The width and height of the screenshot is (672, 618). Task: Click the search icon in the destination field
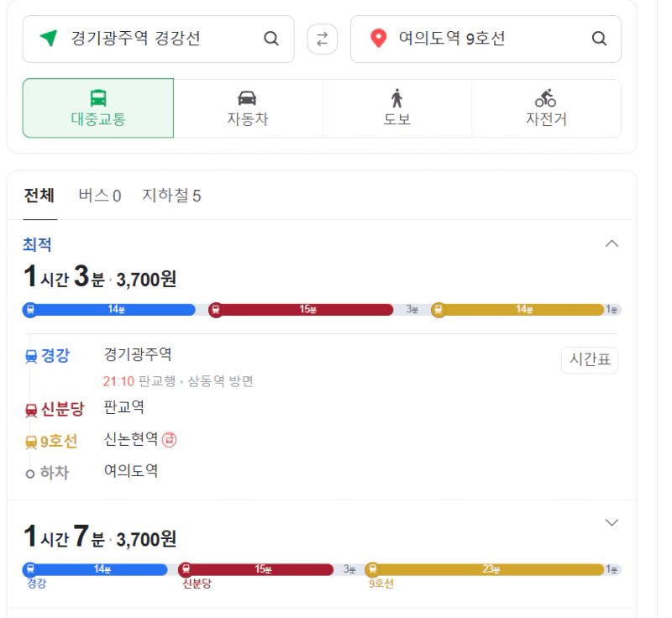(599, 39)
